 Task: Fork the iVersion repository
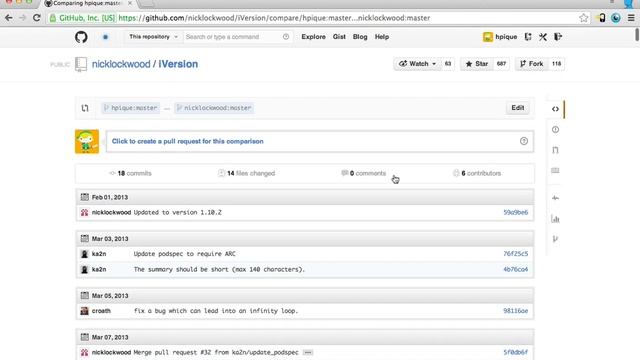(531, 64)
